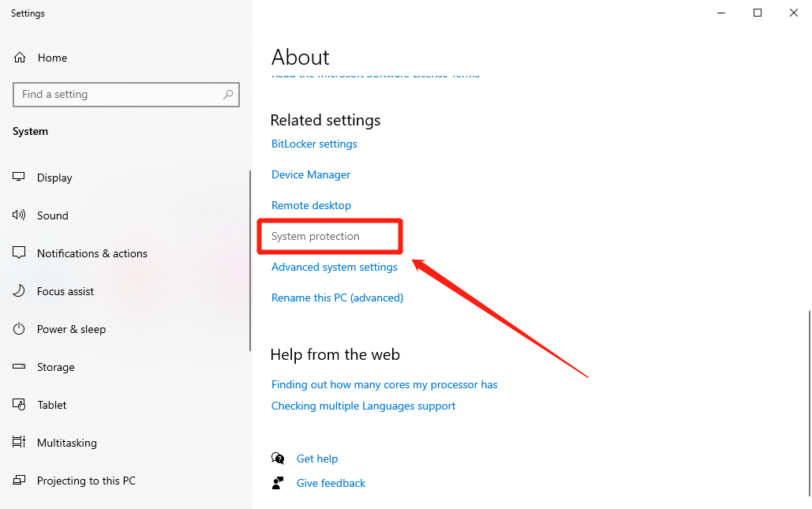This screenshot has width=812, height=509.
Task: Click the System protection link
Action: (x=316, y=236)
